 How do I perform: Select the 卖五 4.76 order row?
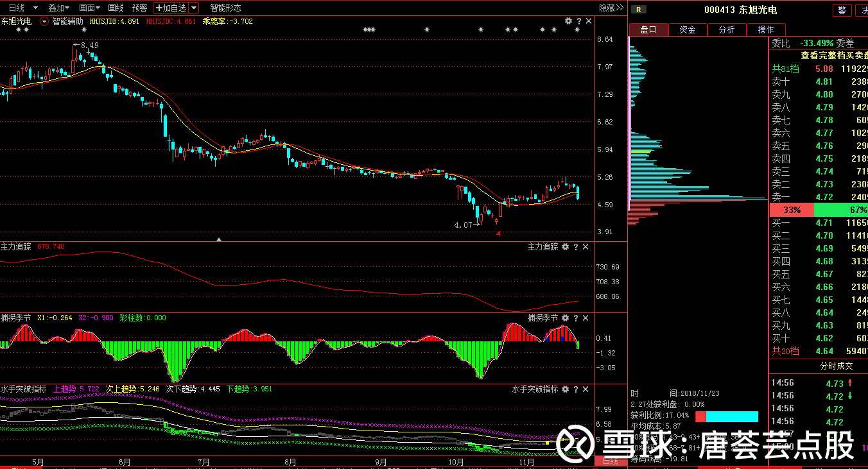pyautogui.click(x=819, y=146)
